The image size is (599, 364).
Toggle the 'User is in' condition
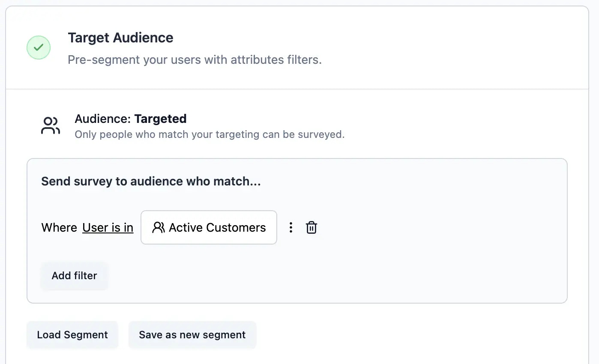pos(108,227)
